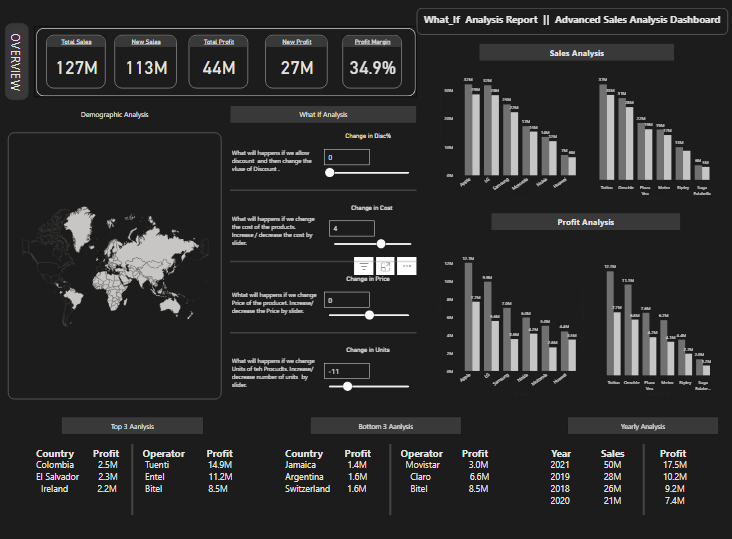Sort by Year column in Yearly Analysis
This screenshot has height=539, width=732.
point(561,453)
